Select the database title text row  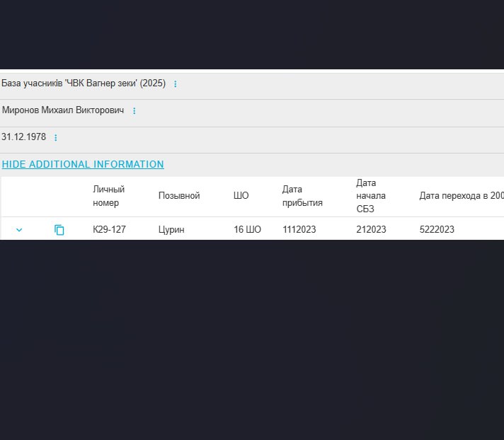coord(84,83)
